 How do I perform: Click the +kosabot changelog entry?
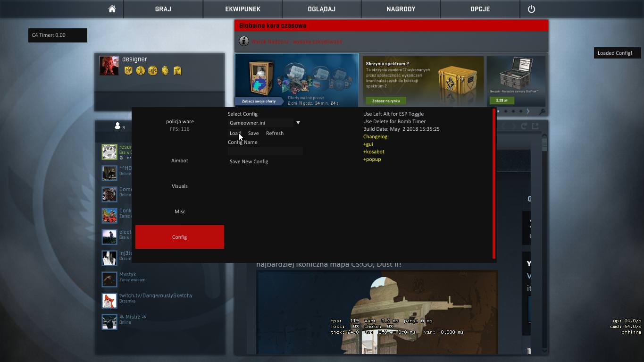(374, 152)
